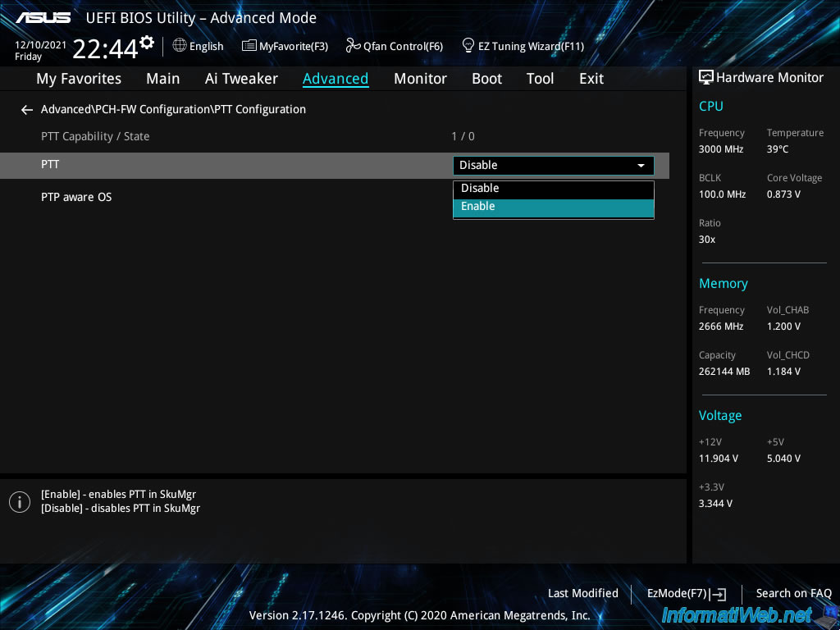Viewport: 840px width, 630px height.
Task: Click the ASUS logo
Action: [43, 18]
